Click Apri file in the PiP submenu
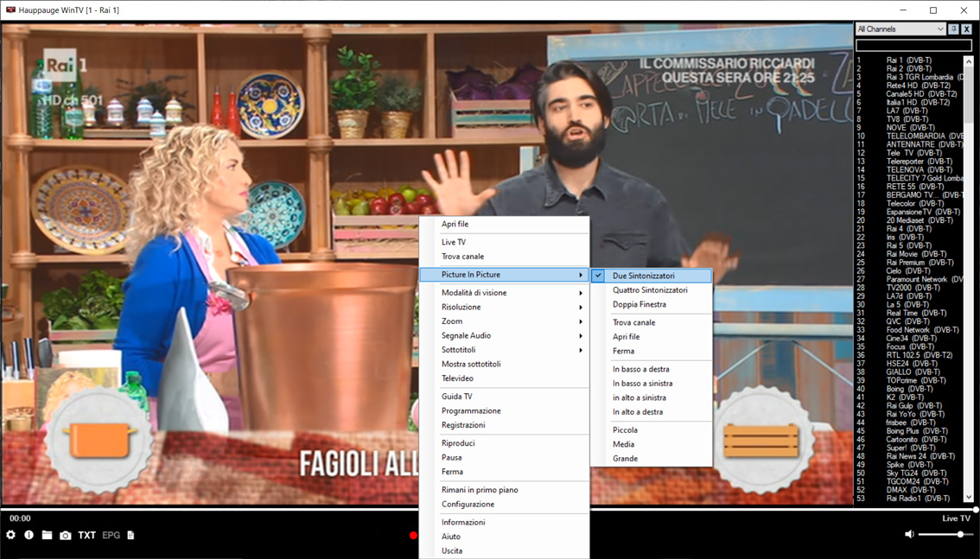The image size is (980, 559). pos(651,337)
